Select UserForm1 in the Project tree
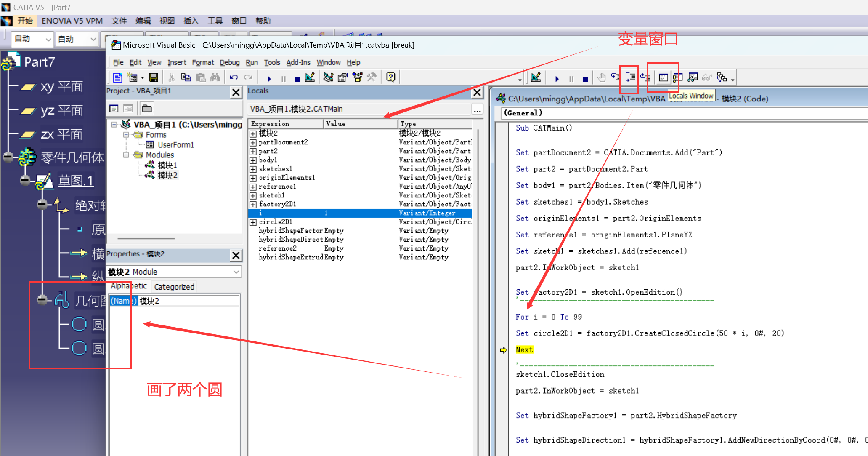 176,145
